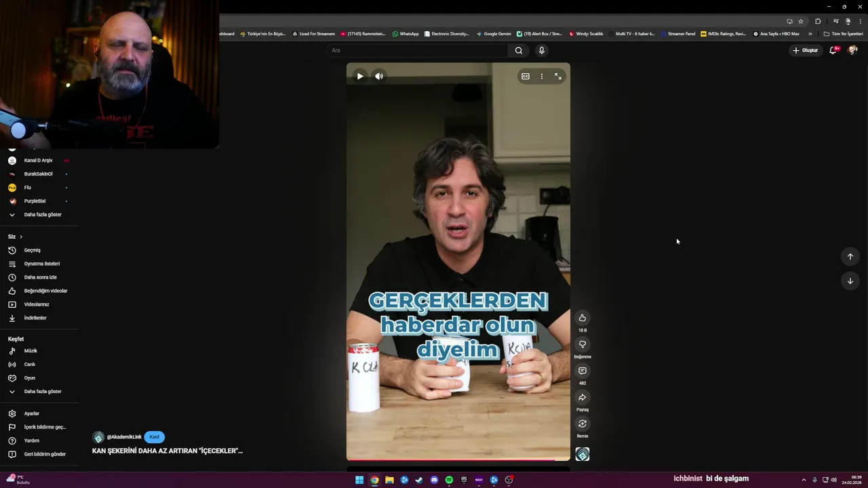Viewport: 868px width, 488px height.
Task: Open the WhatsApp bookmark
Action: click(406, 34)
